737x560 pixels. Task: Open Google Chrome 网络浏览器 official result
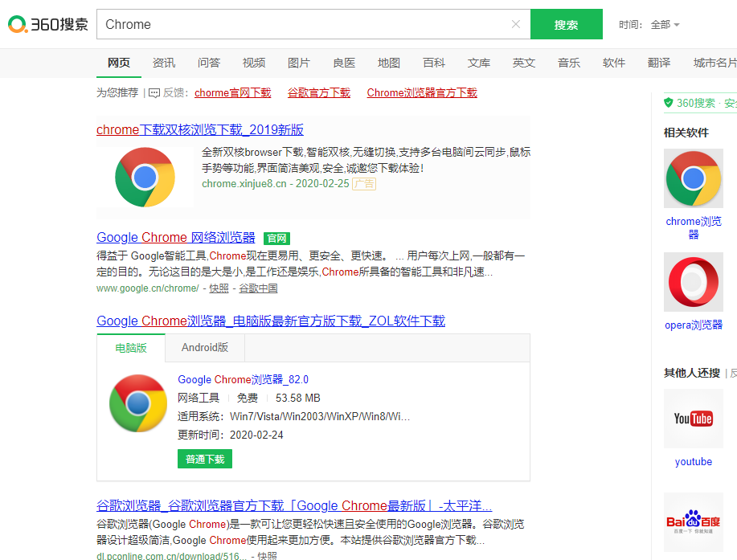coord(176,238)
